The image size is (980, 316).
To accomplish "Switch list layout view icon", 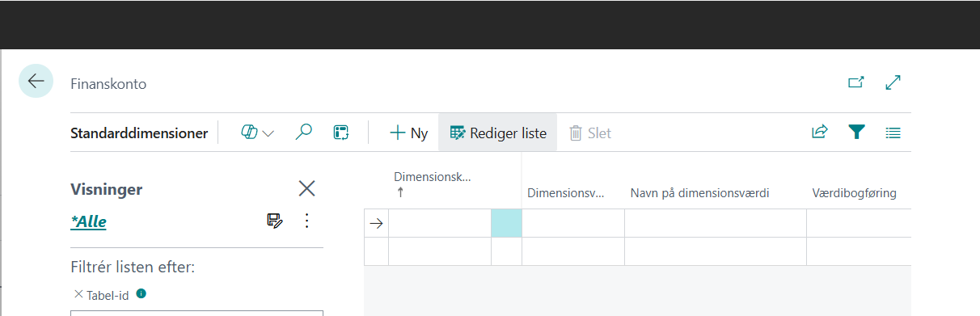I will click(x=893, y=133).
